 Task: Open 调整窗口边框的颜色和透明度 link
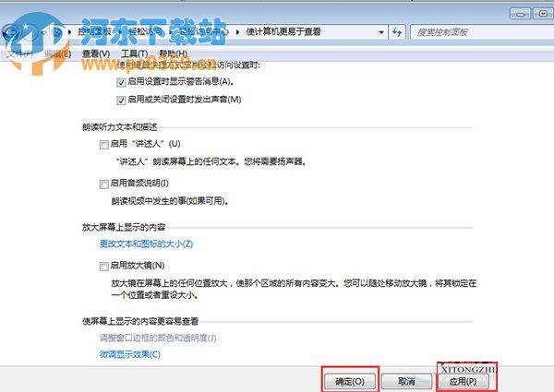click(157, 339)
